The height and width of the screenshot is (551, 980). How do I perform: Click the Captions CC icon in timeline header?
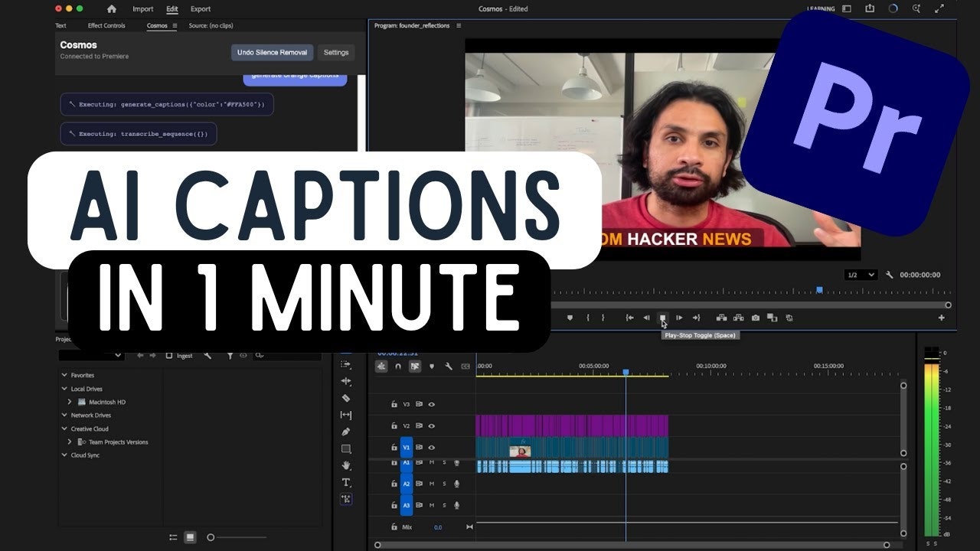point(465,367)
